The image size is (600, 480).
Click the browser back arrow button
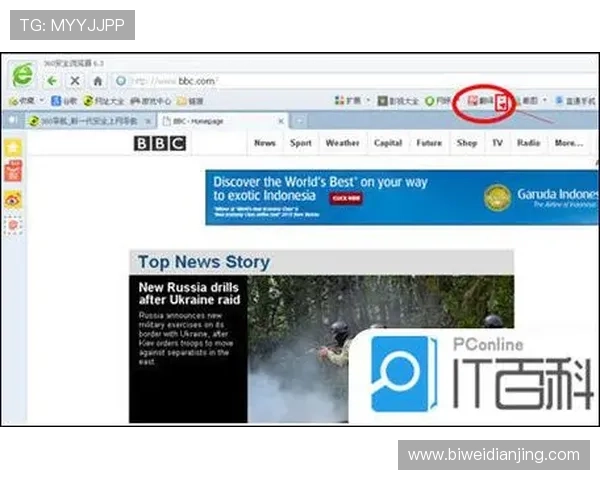(x=52, y=80)
